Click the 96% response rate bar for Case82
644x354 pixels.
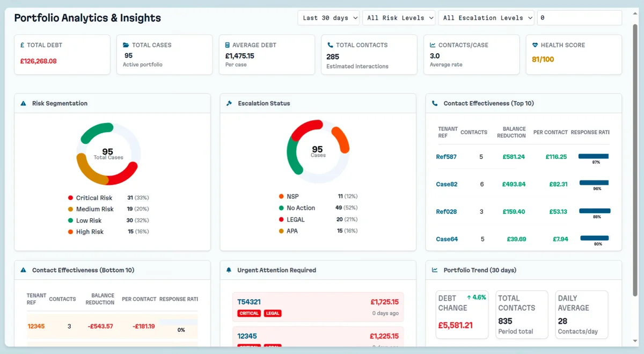pos(595,183)
